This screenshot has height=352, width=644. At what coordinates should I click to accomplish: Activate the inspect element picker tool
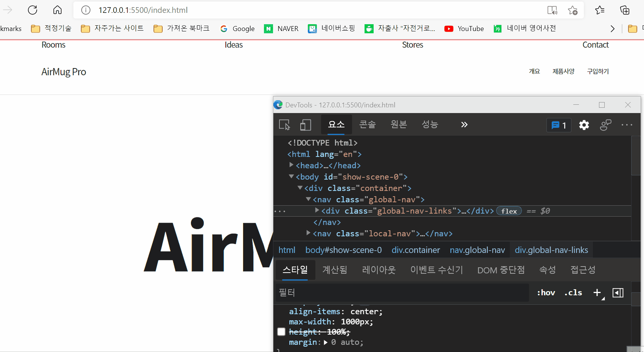[x=284, y=125]
